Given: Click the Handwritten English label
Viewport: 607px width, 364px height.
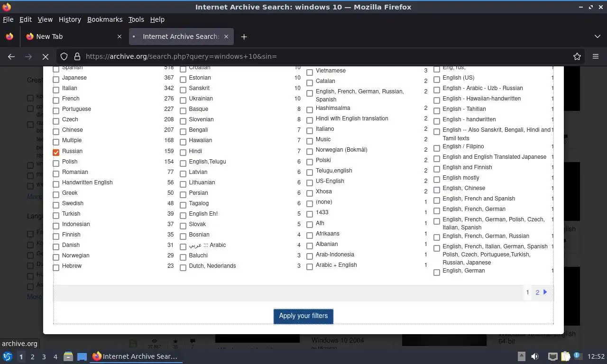Looking at the screenshot, I should click(87, 182).
